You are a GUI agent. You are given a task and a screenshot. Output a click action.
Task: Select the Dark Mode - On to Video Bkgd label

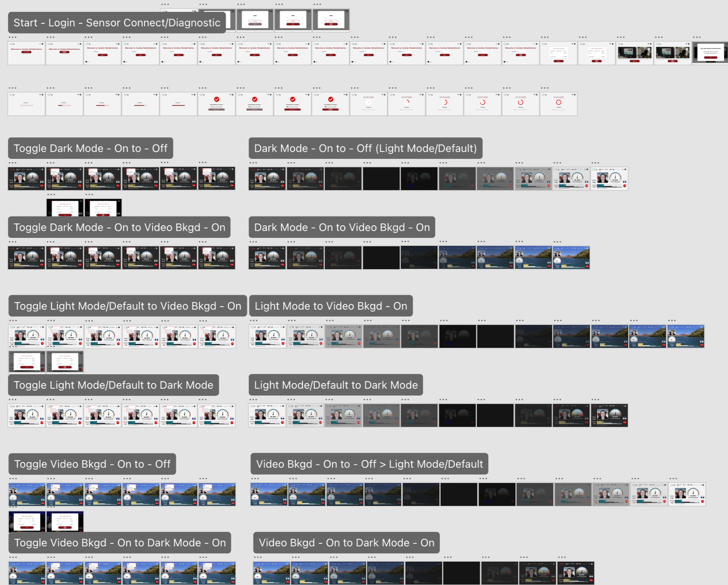coord(342,227)
